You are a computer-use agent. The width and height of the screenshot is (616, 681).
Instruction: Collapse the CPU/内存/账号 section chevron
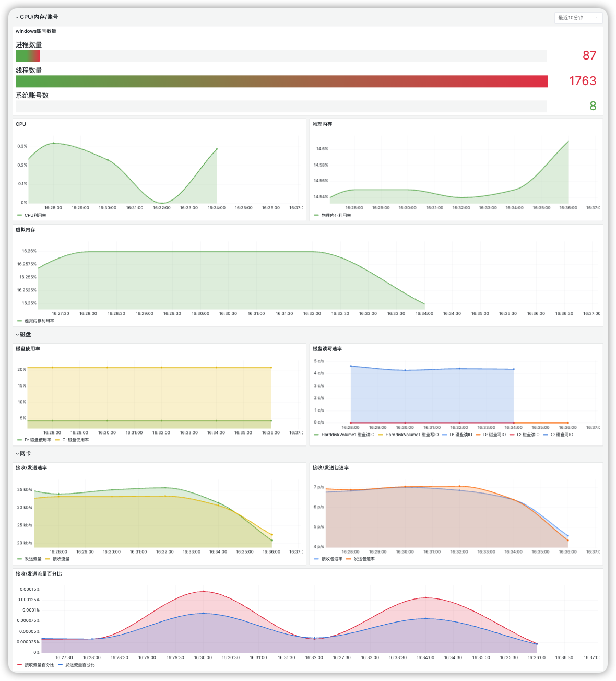(17, 17)
